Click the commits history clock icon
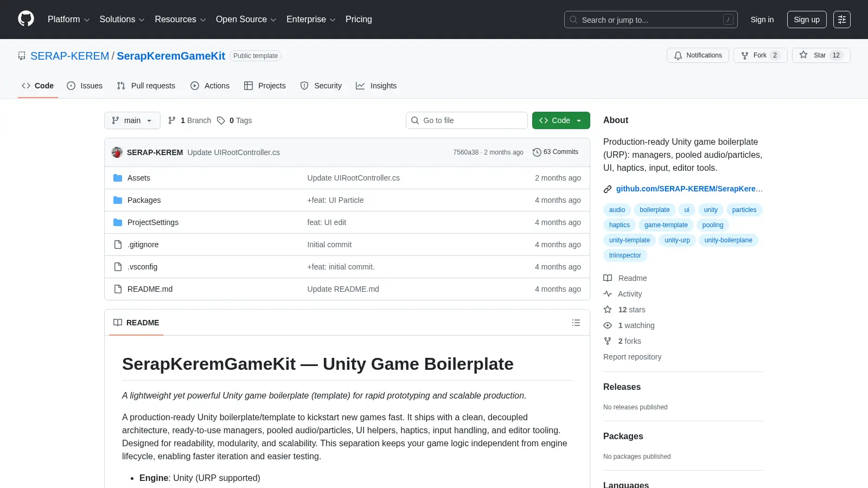 pos(537,152)
